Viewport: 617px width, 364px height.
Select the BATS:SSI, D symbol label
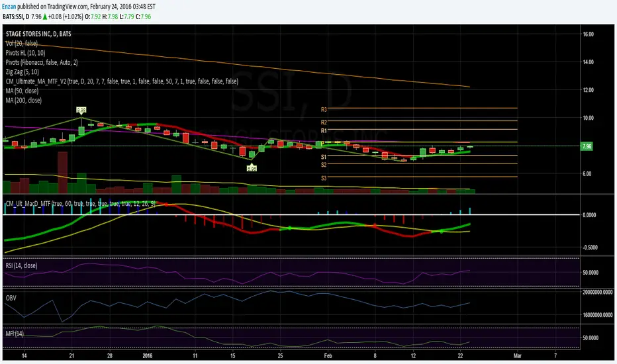pyautogui.click(x=16, y=17)
